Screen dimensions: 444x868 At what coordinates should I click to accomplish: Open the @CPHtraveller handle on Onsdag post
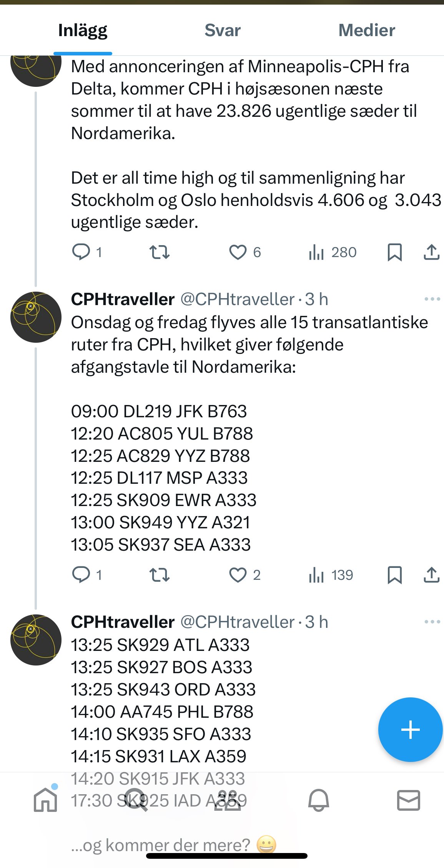coord(237,299)
